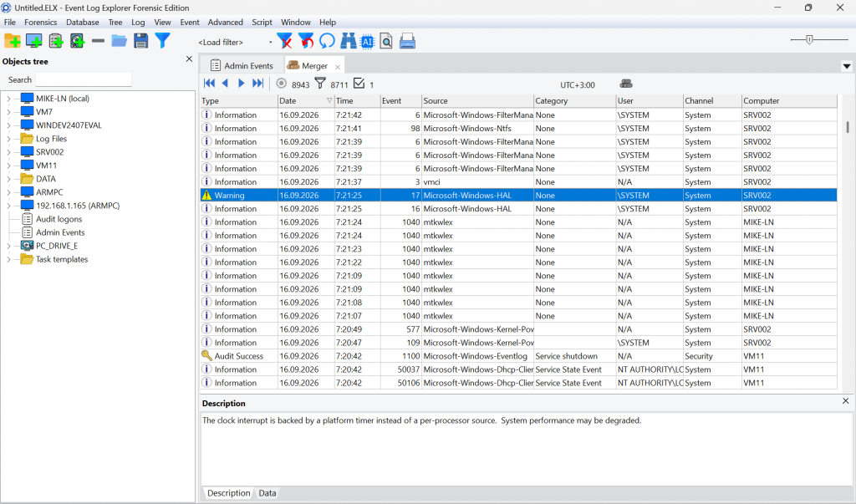Screen dimensions: 856x504
Task: Open the Advanced menu
Action: [225, 23]
